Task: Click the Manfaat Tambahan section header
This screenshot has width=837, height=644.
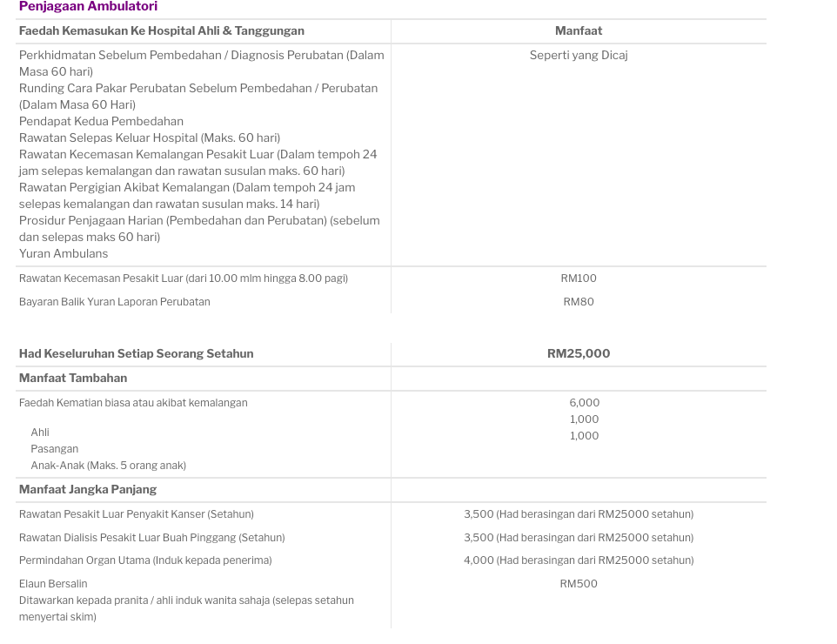Action: pyautogui.click(x=73, y=378)
